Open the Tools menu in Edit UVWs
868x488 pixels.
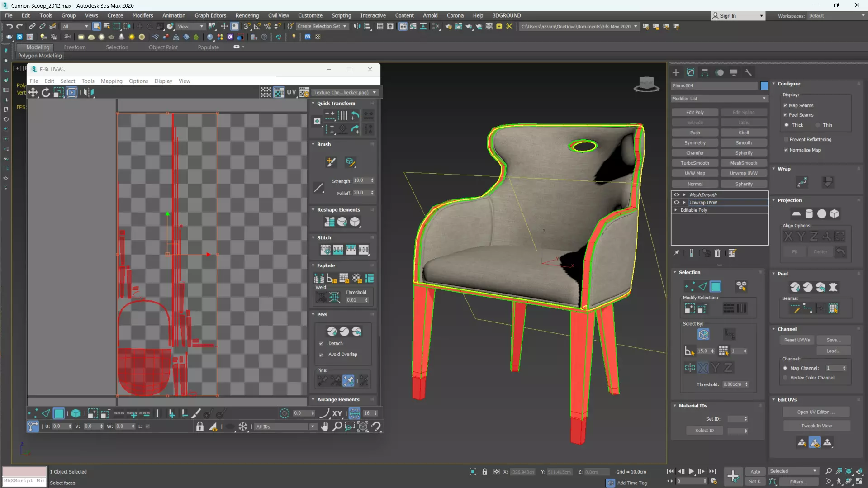[x=88, y=81]
